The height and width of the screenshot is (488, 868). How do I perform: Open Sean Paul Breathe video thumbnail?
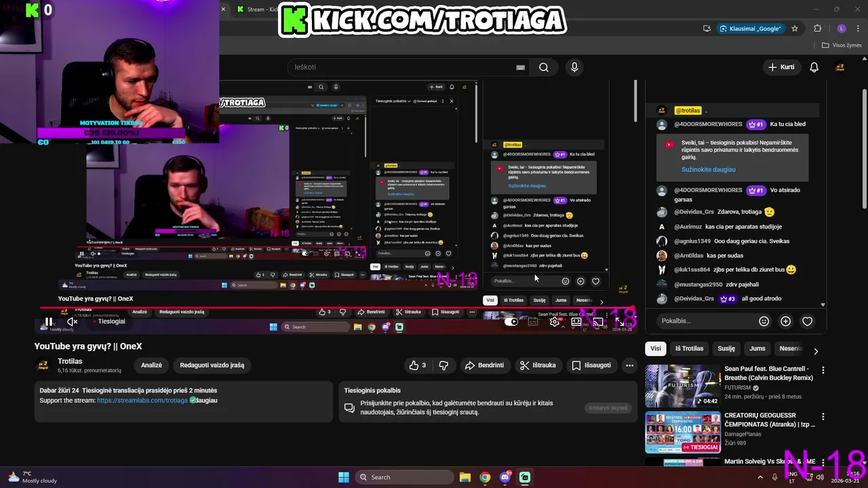[682, 386]
